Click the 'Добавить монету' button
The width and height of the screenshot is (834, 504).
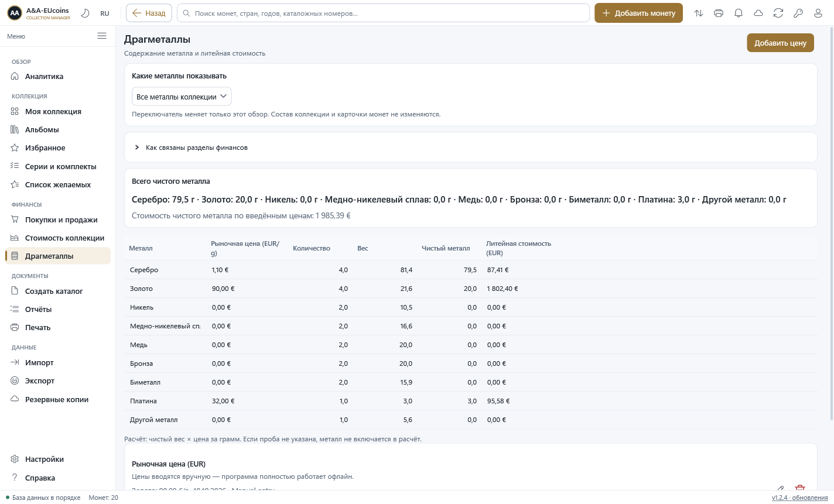point(638,13)
